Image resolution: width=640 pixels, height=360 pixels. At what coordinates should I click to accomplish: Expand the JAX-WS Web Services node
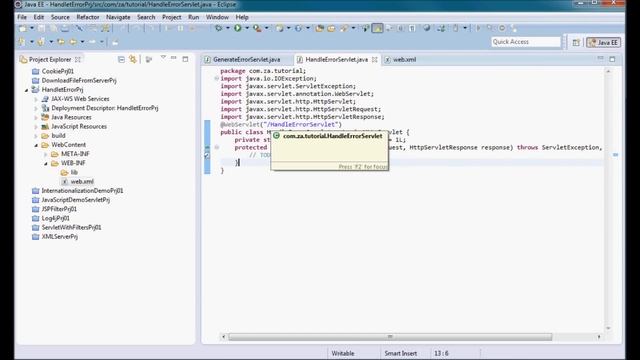click(36, 99)
